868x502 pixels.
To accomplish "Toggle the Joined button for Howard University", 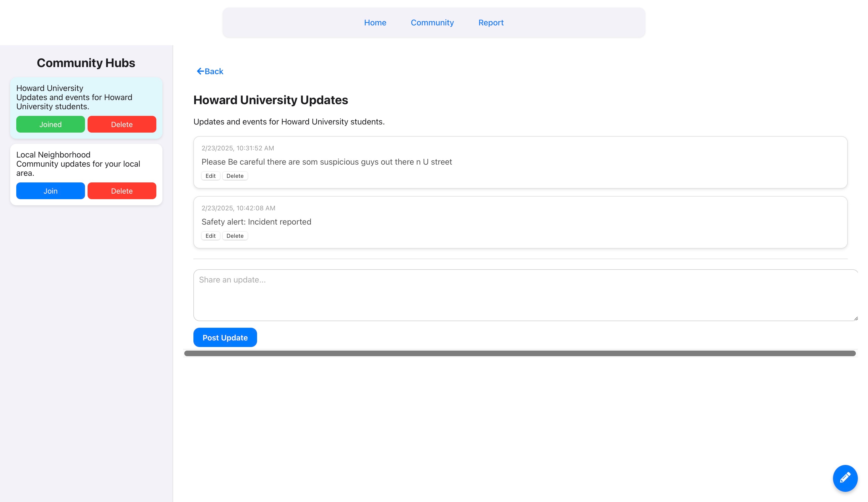I will coord(50,124).
